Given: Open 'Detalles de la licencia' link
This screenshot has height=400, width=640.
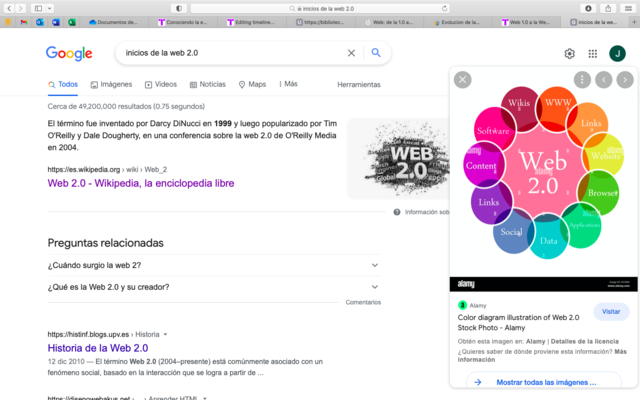Looking at the screenshot, I should point(584,341).
